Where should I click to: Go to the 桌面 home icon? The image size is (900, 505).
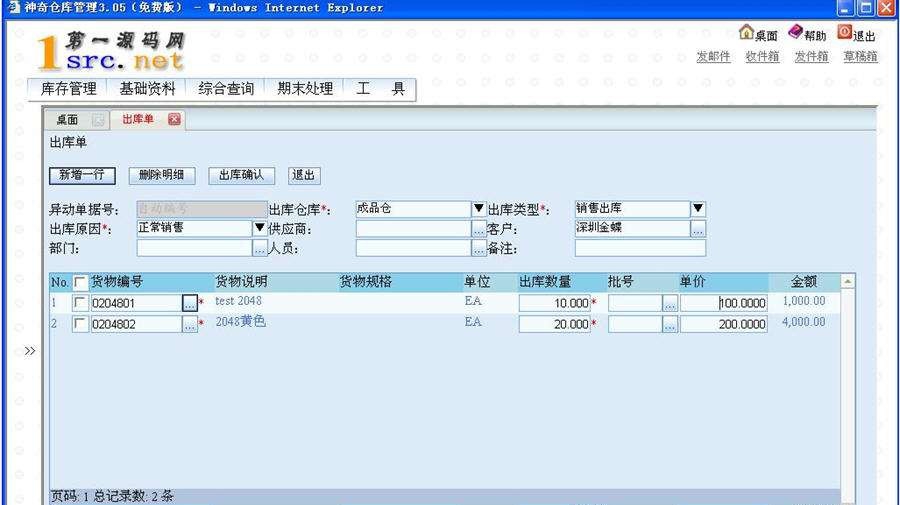746,32
